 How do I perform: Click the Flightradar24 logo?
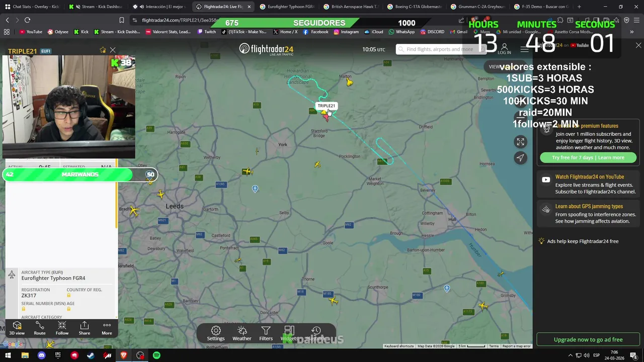[x=266, y=49]
